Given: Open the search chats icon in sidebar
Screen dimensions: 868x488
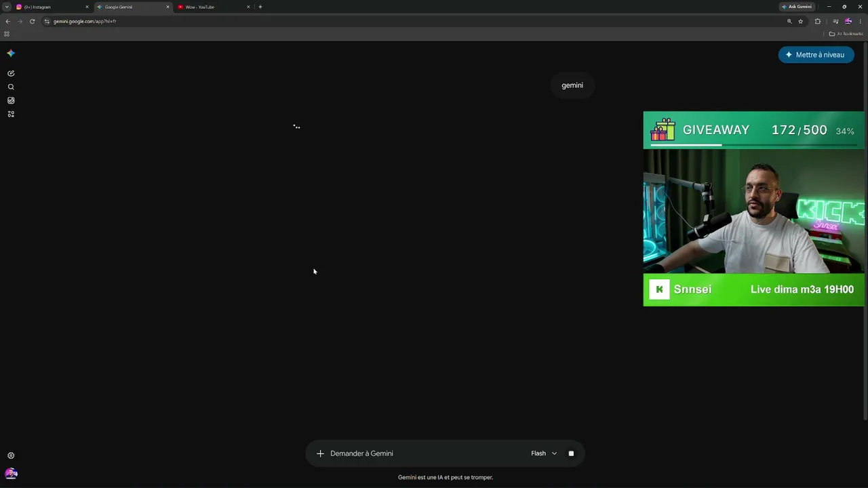Looking at the screenshot, I should [11, 87].
